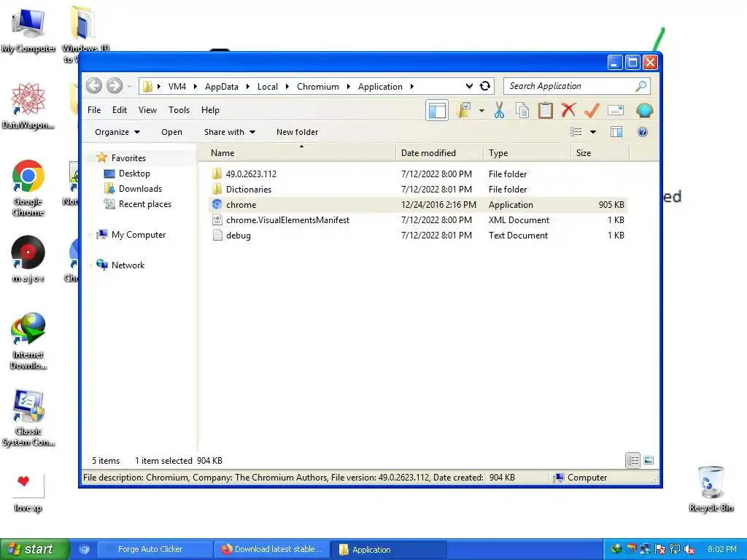
Task: Open the View menu
Action: click(x=147, y=110)
